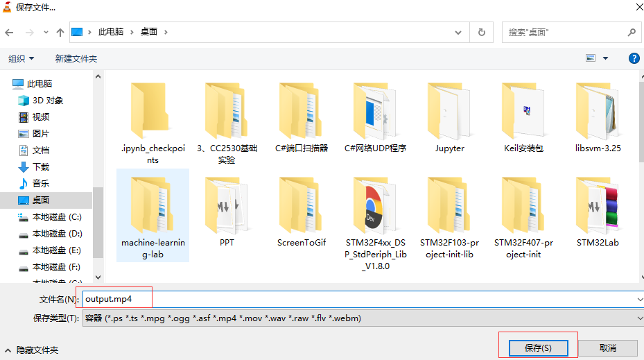Expand the address bar history dropdown

pyautogui.click(x=458, y=32)
